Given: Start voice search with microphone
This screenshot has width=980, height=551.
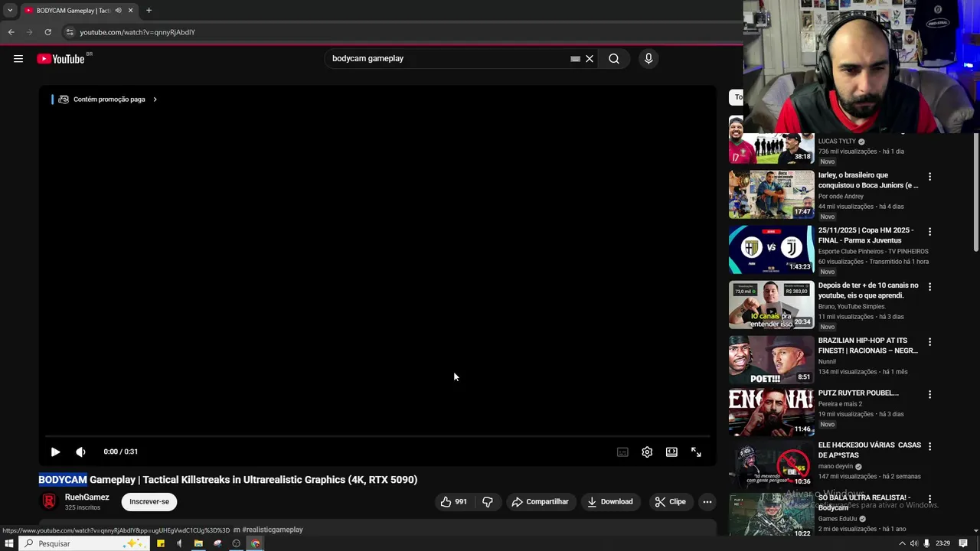Looking at the screenshot, I should [648, 59].
